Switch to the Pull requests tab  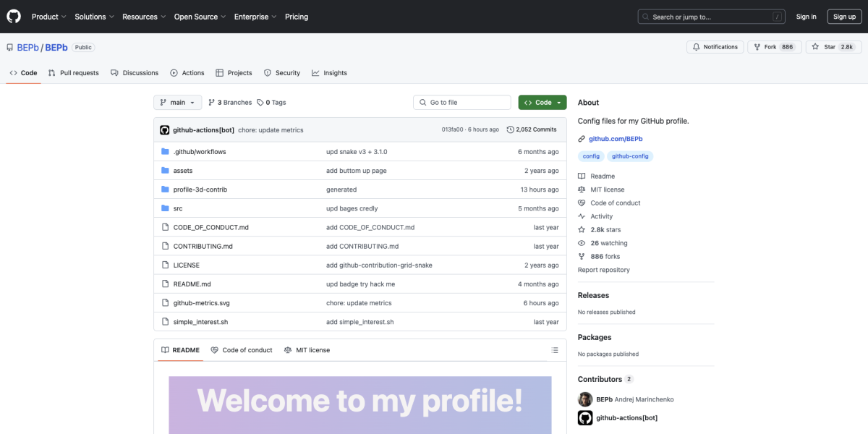point(73,73)
